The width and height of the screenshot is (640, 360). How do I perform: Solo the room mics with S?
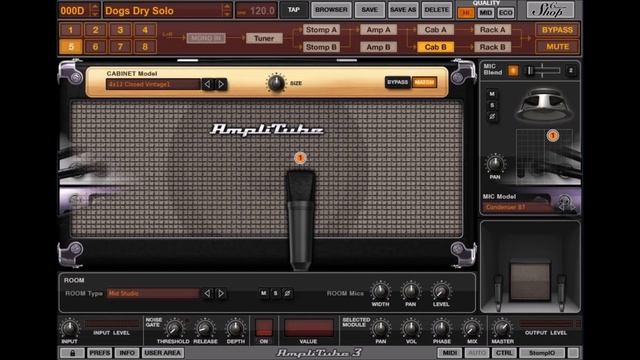276,293
